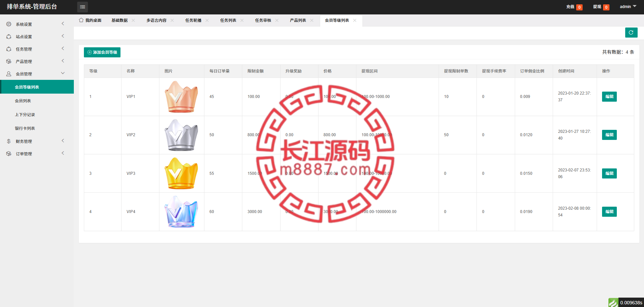
Task: Open 会员等级列表 in the sidebar
Action: (37, 87)
